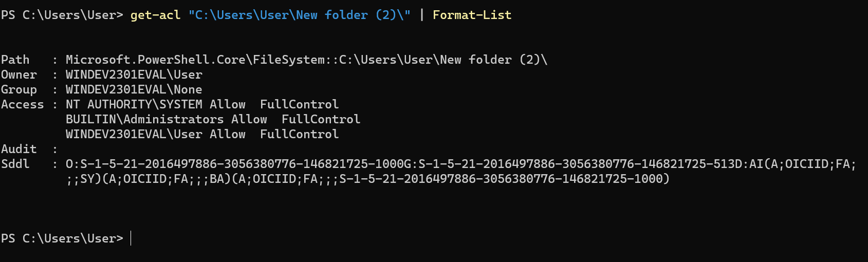The width and height of the screenshot is (868, 262).
Task: Click the first PS C:\Users\User> prompt
Action: click(62, 15)
